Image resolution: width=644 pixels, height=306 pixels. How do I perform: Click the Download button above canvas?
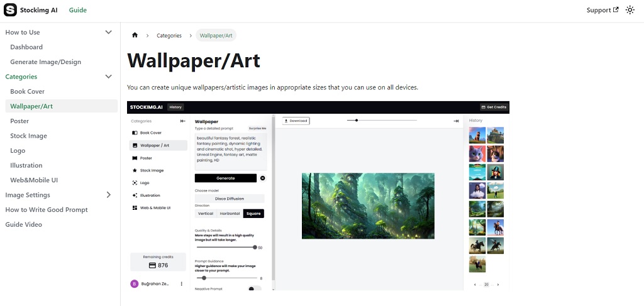[x=296, y=121]
